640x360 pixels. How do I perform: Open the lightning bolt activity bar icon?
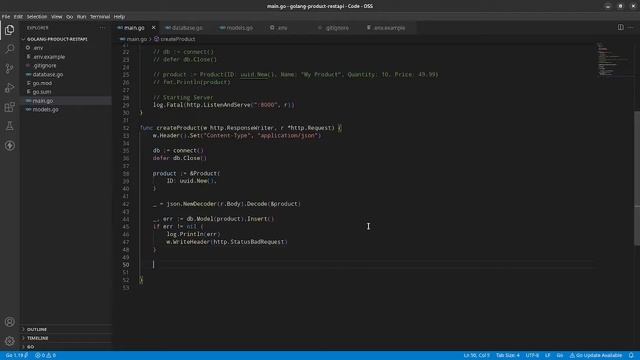tap(9, 145)
